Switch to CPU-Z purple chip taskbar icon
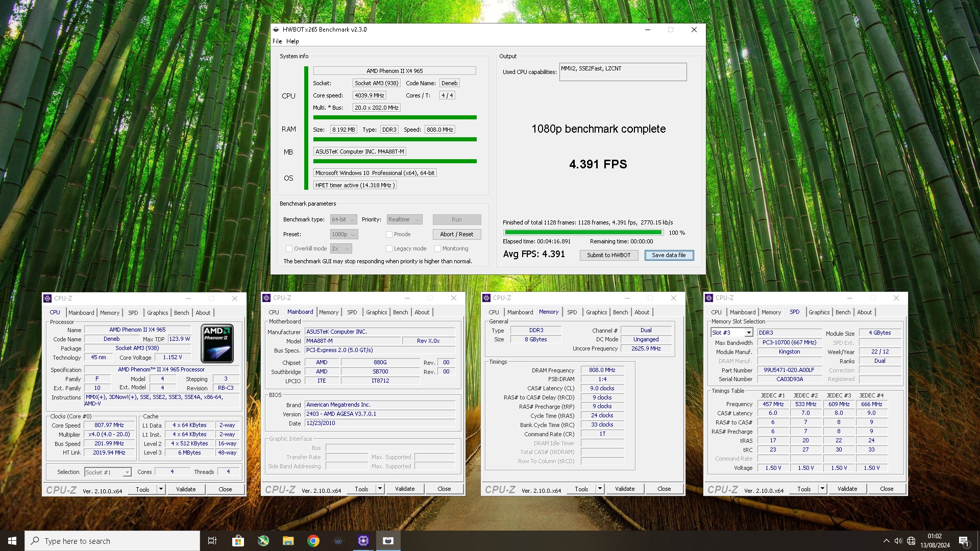The width and height of the screenshot is (980, 551). (363, 541)
